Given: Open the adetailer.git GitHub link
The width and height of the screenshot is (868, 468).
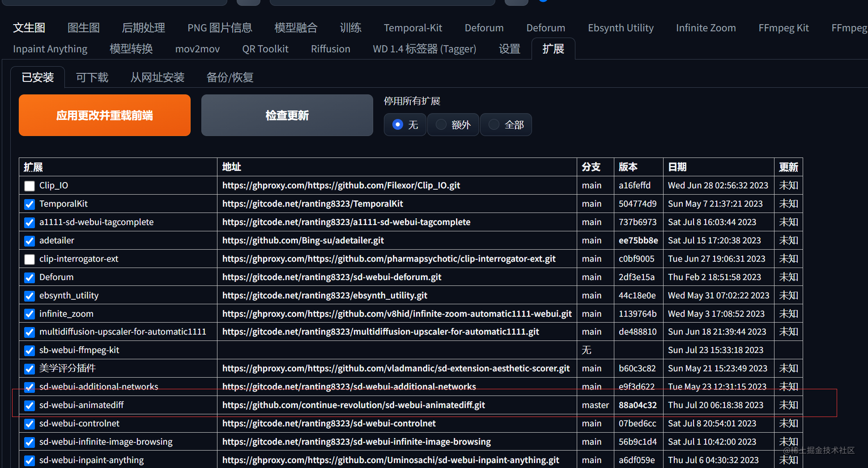Looking at the screenshot, I should click(x=303, y=240).
